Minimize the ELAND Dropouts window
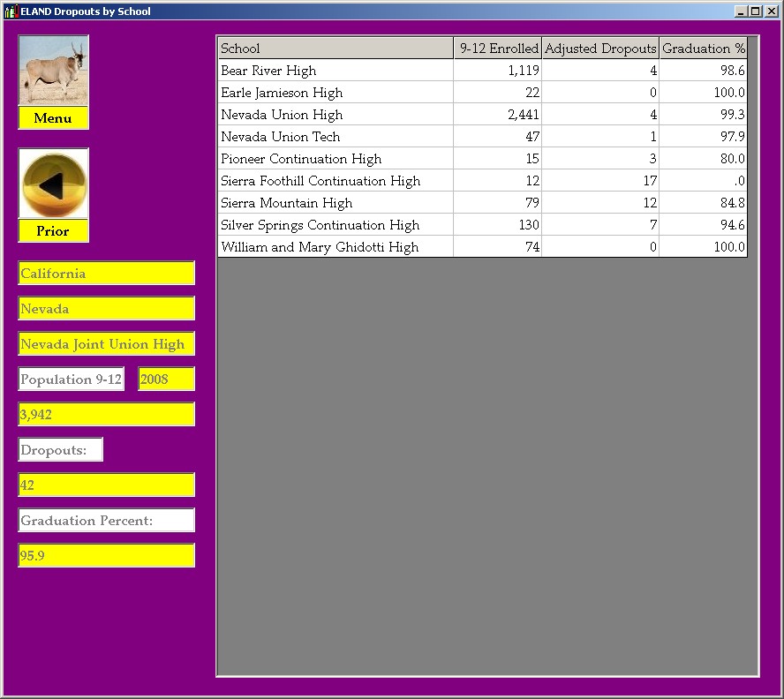Image resolution: width=784 pixels, height=699 pixels. tap(741, 11)
